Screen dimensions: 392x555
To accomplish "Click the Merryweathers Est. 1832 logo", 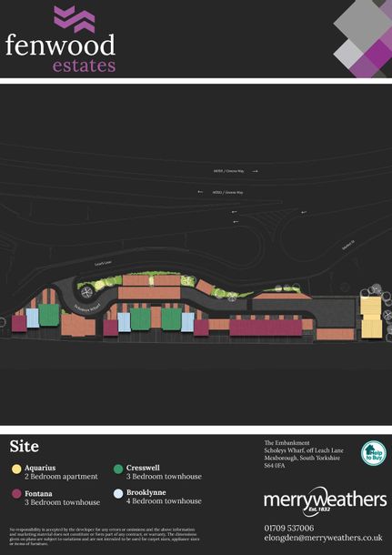I will pos(325,501).
